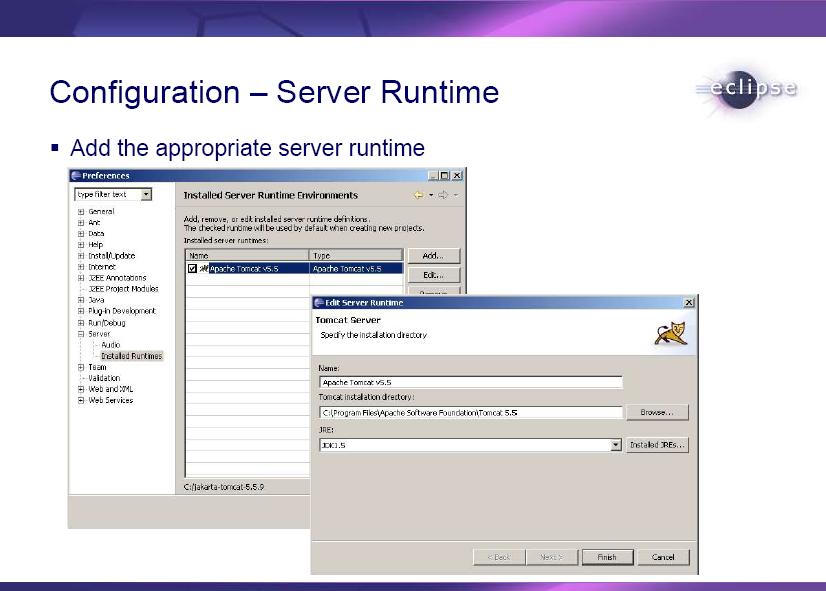Select J2EE Project Modules item
Image resolution: width=826 pixels, height=591 pixels.
pyautogui.click(x=123, y=289)
